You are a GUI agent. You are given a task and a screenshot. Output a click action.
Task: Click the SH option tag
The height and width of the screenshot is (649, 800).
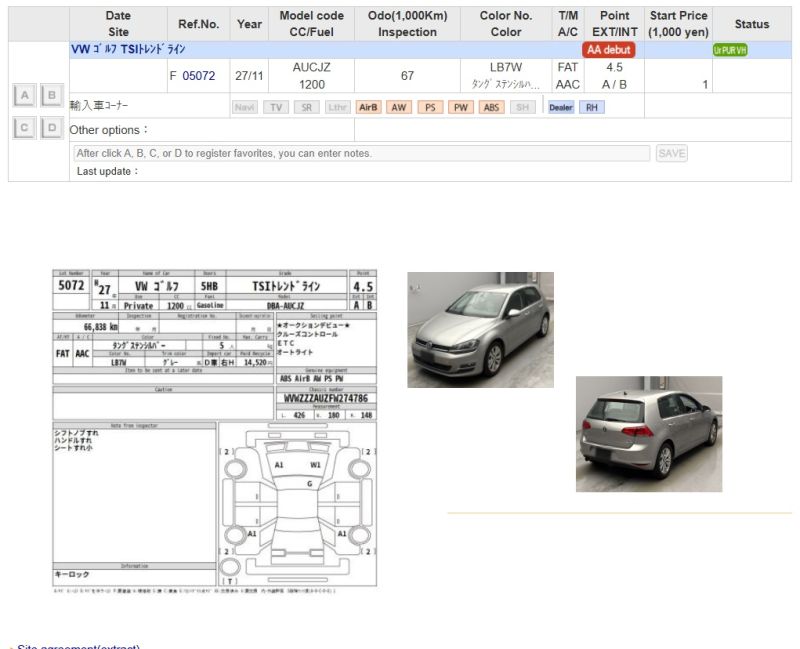(x=522, y=107)
